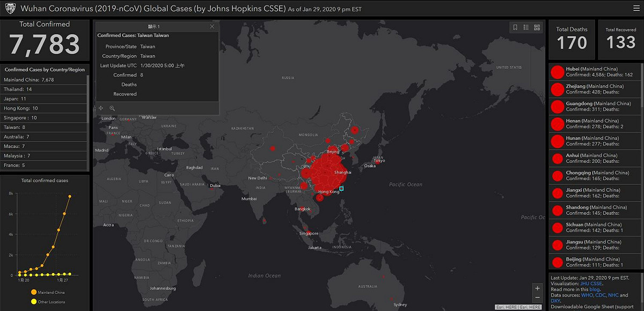This screenshot has width=644, height=311.
Task: Click the Jiangxi red circle icon
Action: click(x=557, y=193)
